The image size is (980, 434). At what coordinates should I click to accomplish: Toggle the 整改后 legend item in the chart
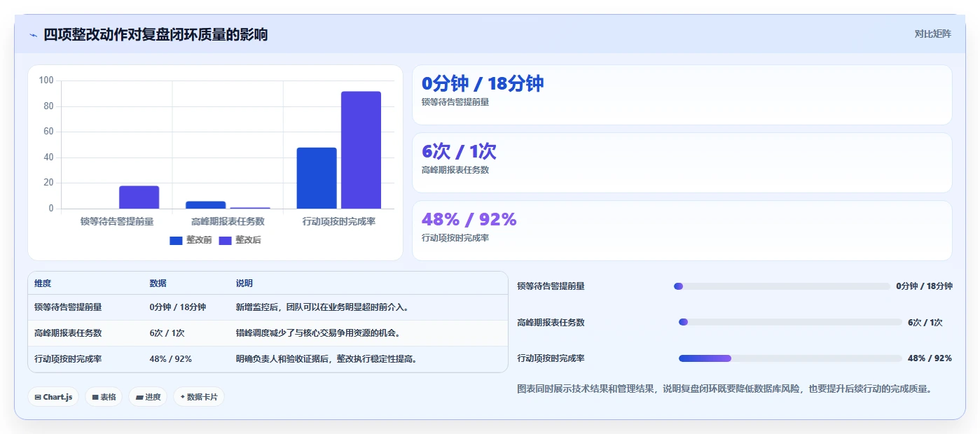pos(240,240)
